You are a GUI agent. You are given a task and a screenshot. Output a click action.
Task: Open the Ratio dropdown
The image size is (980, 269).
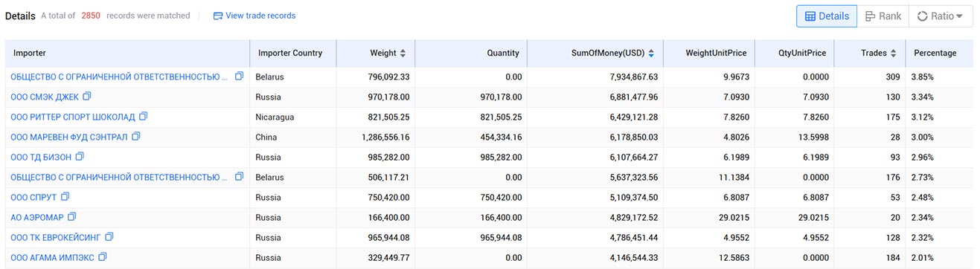tap(941, 16)
